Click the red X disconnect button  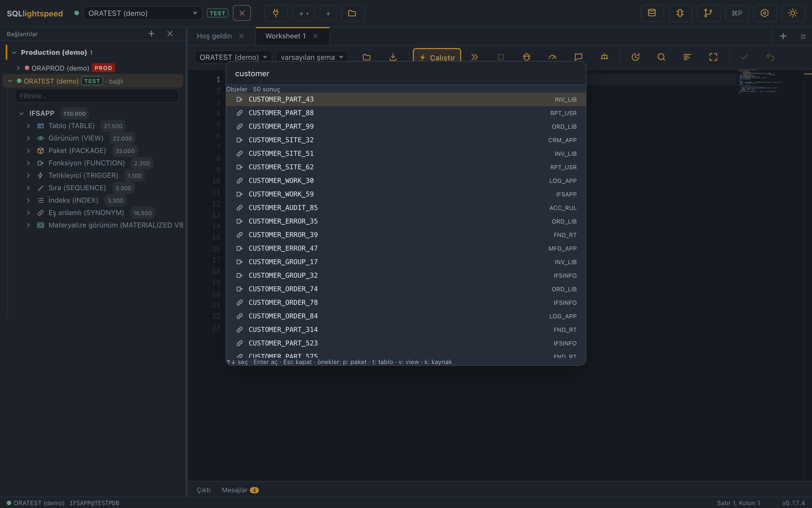(242, 13)
